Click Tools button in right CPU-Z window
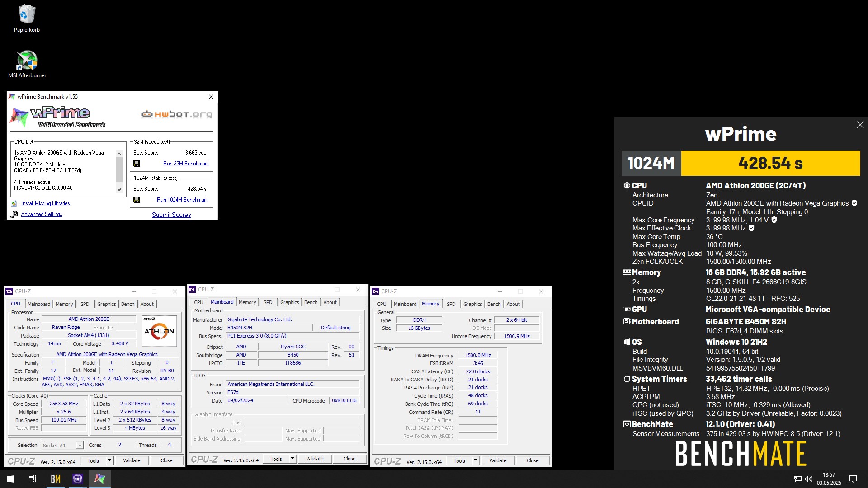The height and width of the screenshot is (488, 868). 459,460
